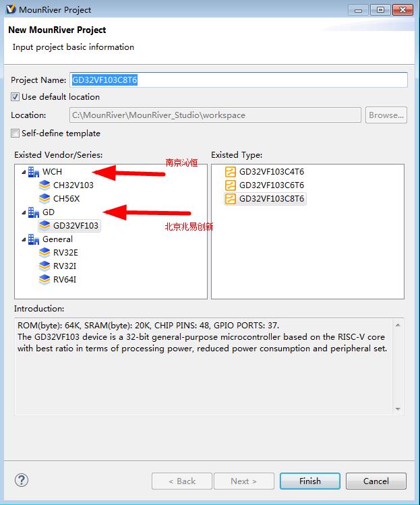Choose type GD32VF103C8T6
The width and height of the screenshot is (420, 505).
click(x=272, y=199)
